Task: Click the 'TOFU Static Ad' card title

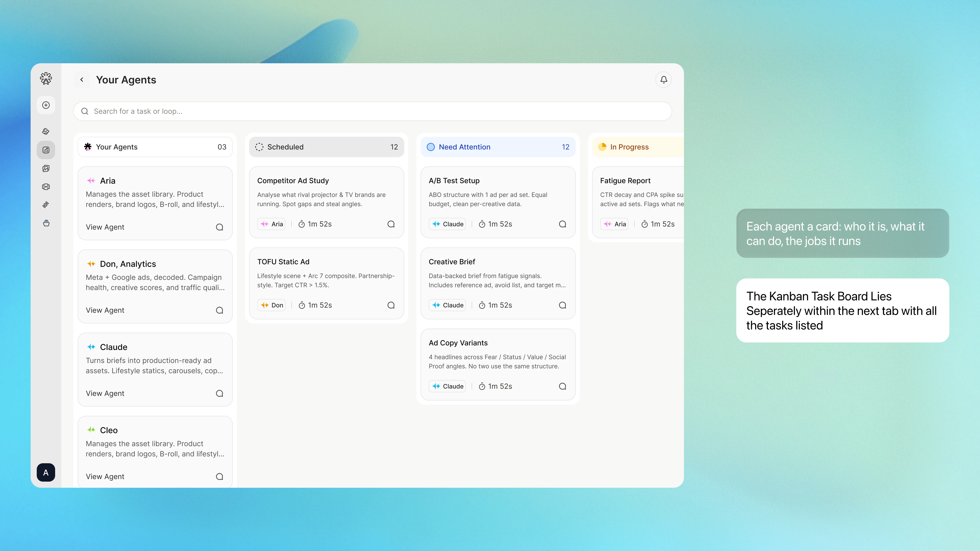Action: pos(283,262)
